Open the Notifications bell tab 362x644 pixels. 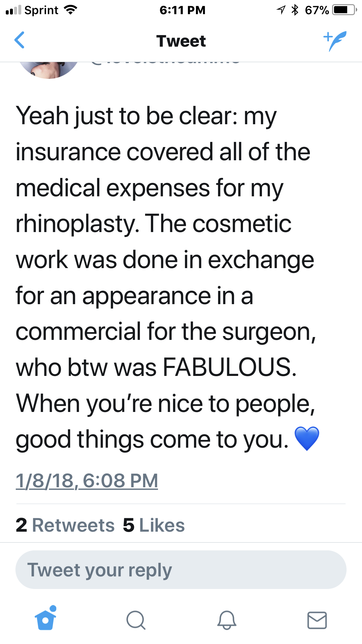pyautogui.click(x=227, y=620)
